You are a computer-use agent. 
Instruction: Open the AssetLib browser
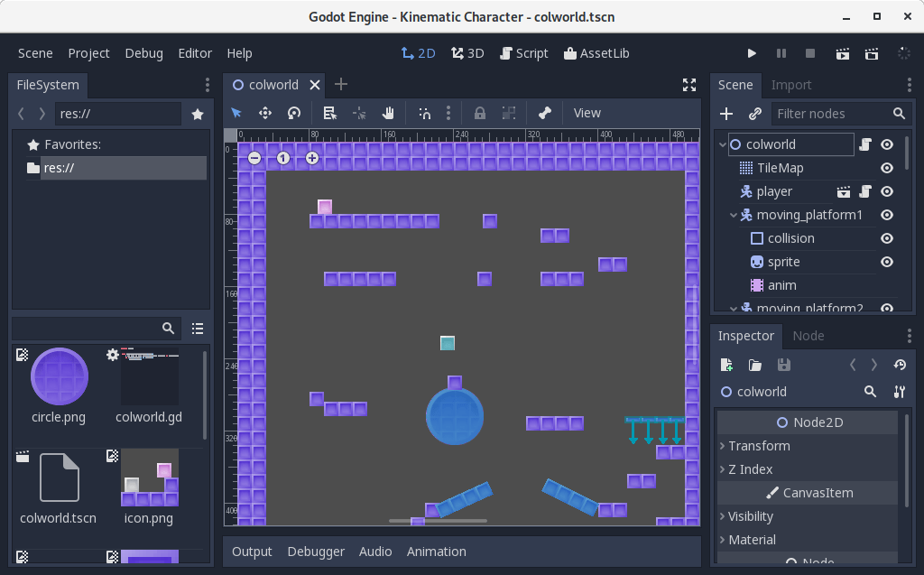point(596,53)
